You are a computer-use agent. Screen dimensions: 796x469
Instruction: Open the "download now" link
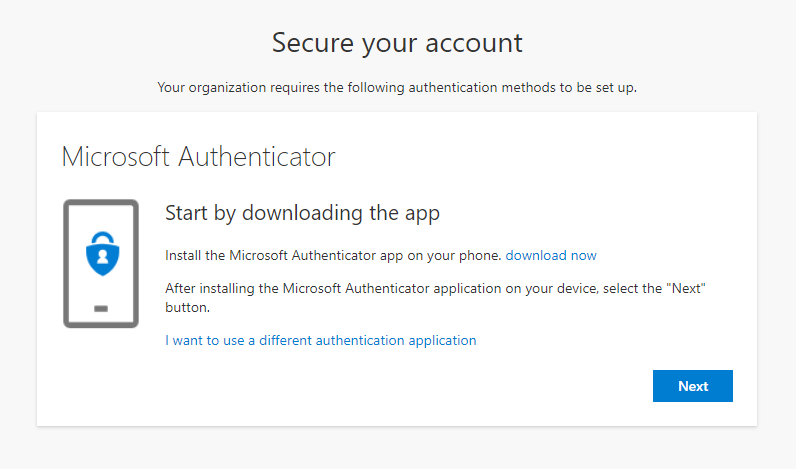[x=551, y=255]
